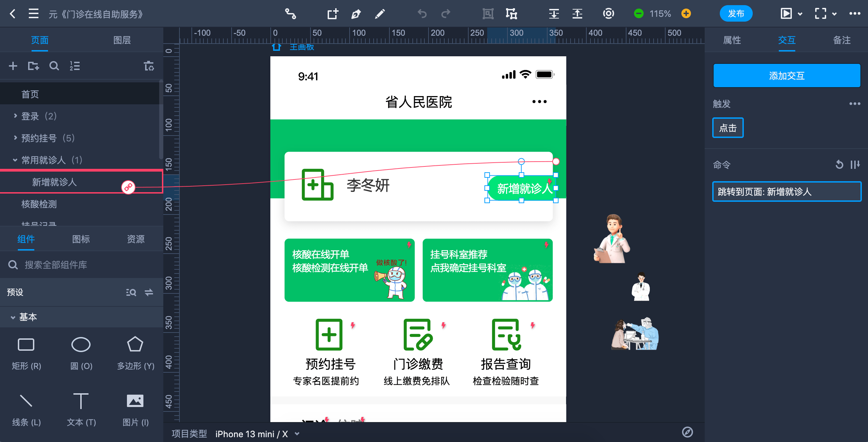Add a new page with plus icon

13,66
